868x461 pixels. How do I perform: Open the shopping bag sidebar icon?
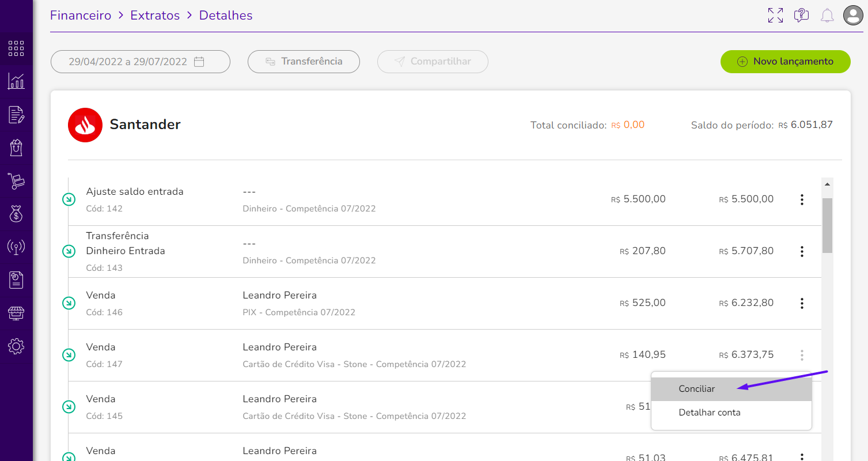pyautogui.click(x=16, y=148)
